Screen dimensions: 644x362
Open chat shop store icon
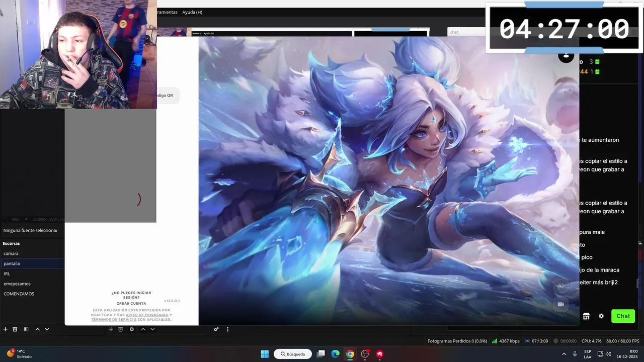click(586, 316)
